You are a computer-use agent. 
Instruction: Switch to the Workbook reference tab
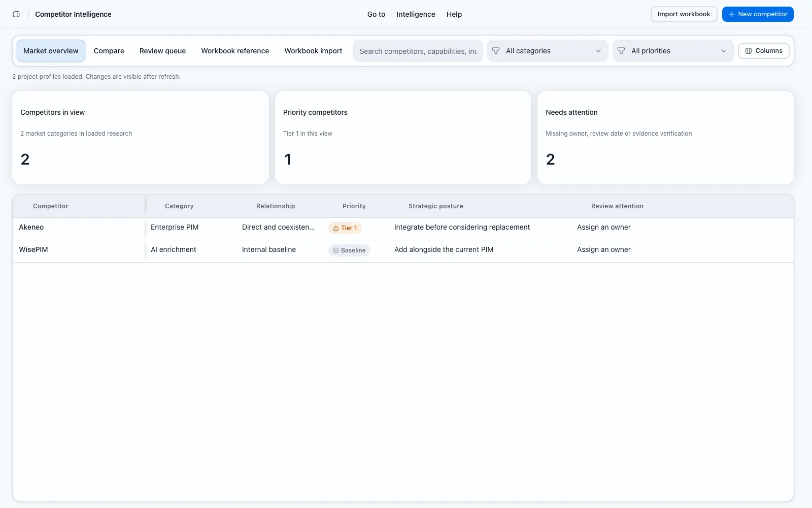235,51
